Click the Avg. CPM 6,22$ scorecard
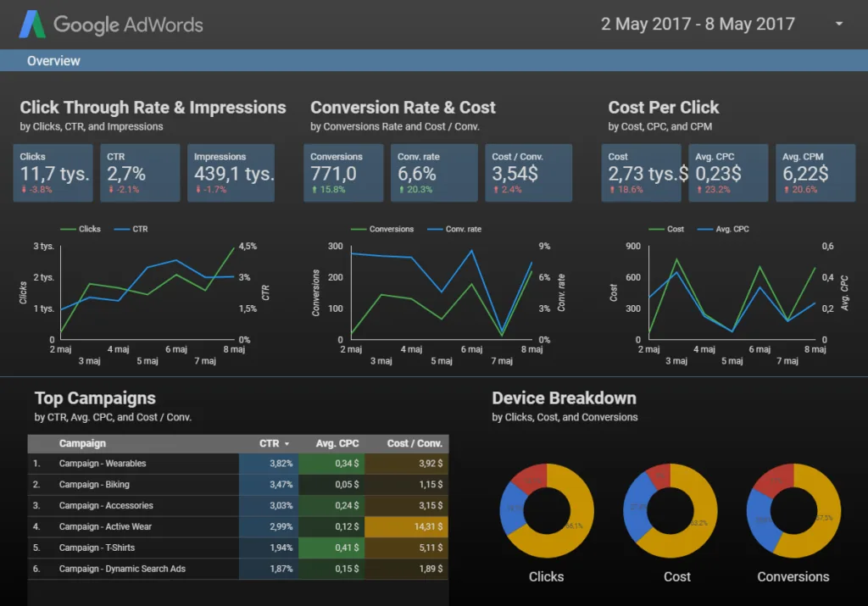The image size is (868, 606). tap(815, 173)
